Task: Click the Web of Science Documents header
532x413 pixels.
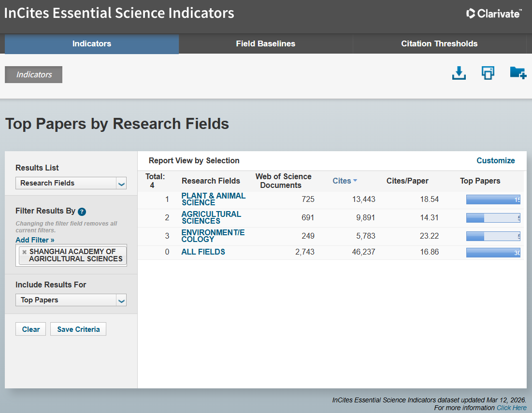Action: point(283,181)
